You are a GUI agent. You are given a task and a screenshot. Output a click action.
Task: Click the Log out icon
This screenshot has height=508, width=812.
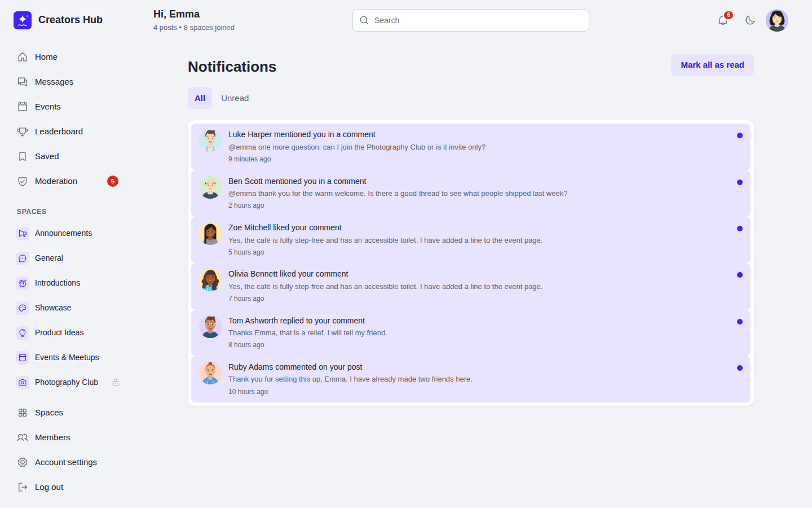[23, 487]
